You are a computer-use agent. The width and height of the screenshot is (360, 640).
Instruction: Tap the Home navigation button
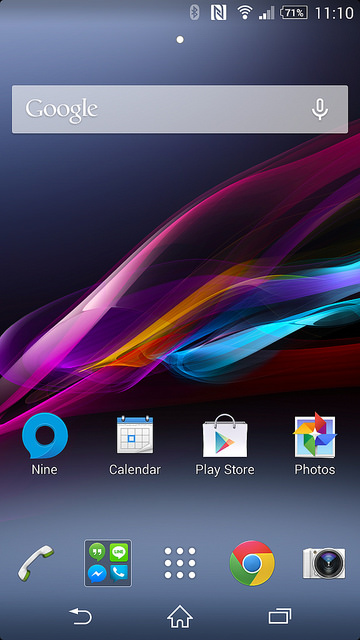point(180,616)
